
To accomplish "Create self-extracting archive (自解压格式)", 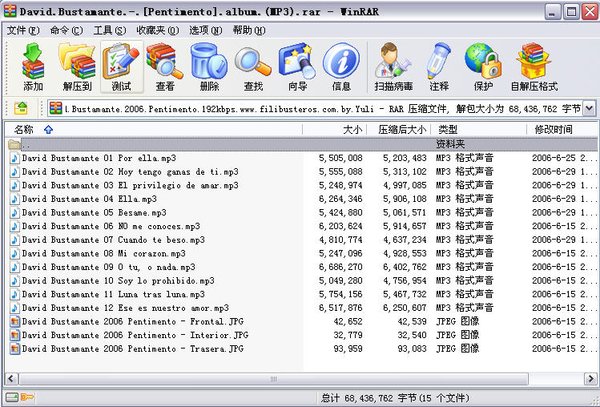I will [x=534, y=67].
